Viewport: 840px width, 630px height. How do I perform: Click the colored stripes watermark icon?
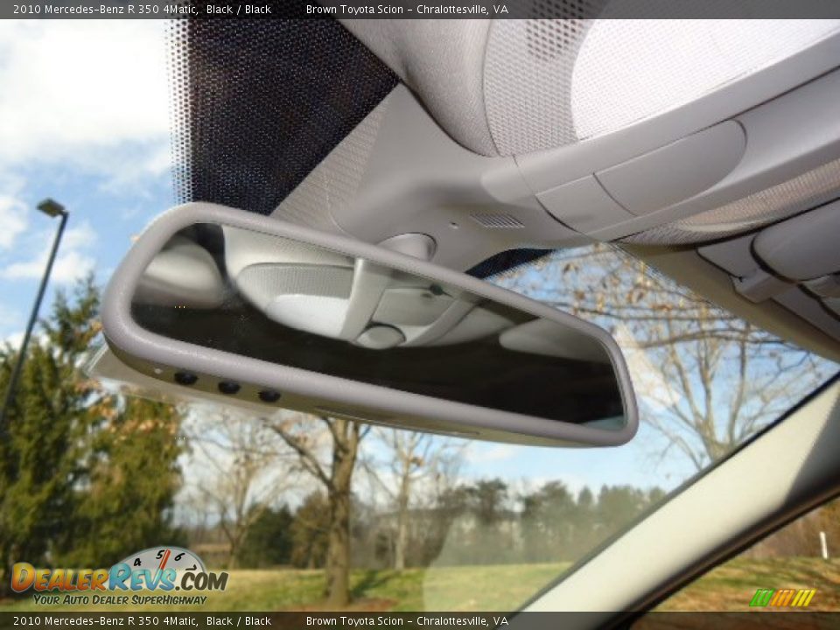[782, 598]
